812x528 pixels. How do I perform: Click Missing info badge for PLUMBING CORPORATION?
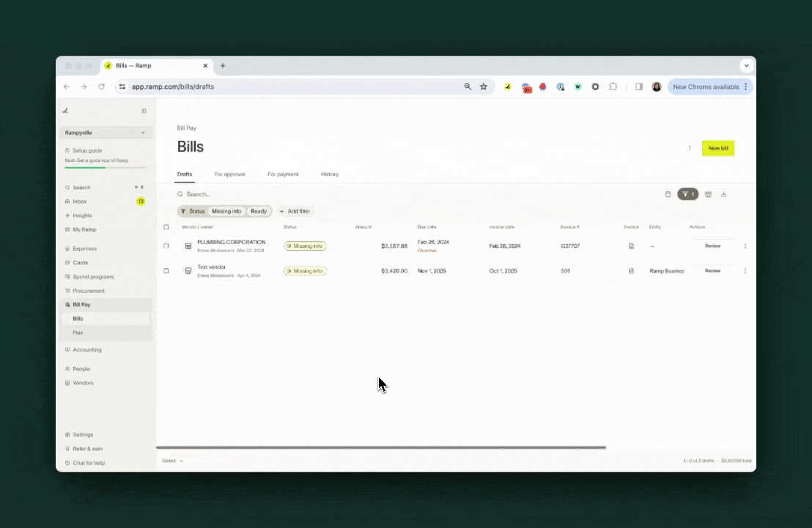305,246
